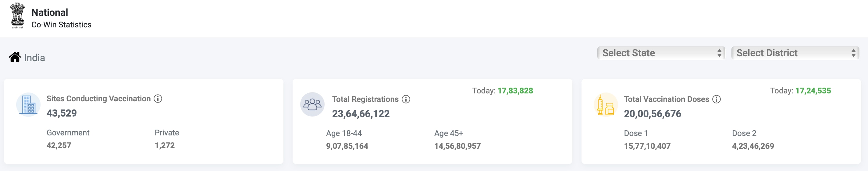Click info icon beside Total Registrations
The height and width of the screenshot is (171, 868).
coord(406,99)
